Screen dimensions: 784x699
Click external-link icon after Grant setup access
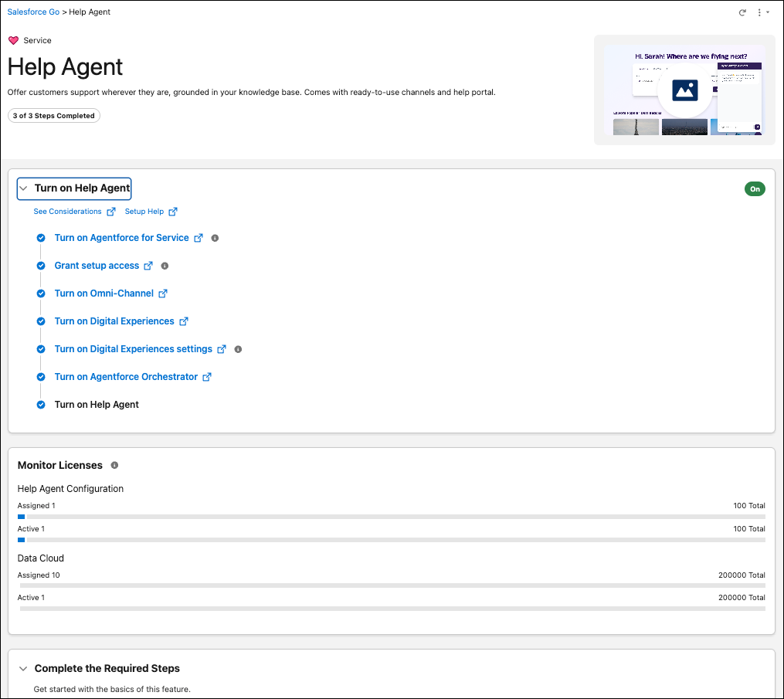148,266
